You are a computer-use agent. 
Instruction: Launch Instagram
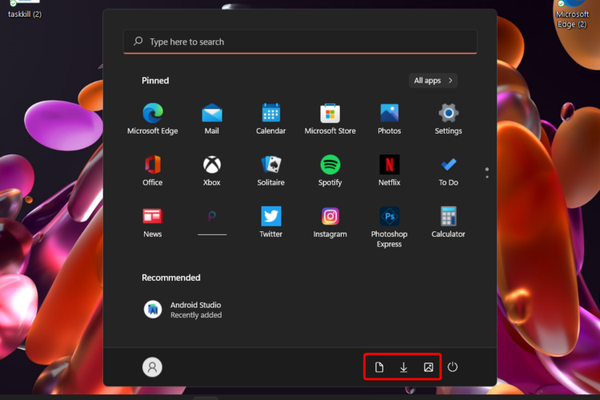point(330,222)
